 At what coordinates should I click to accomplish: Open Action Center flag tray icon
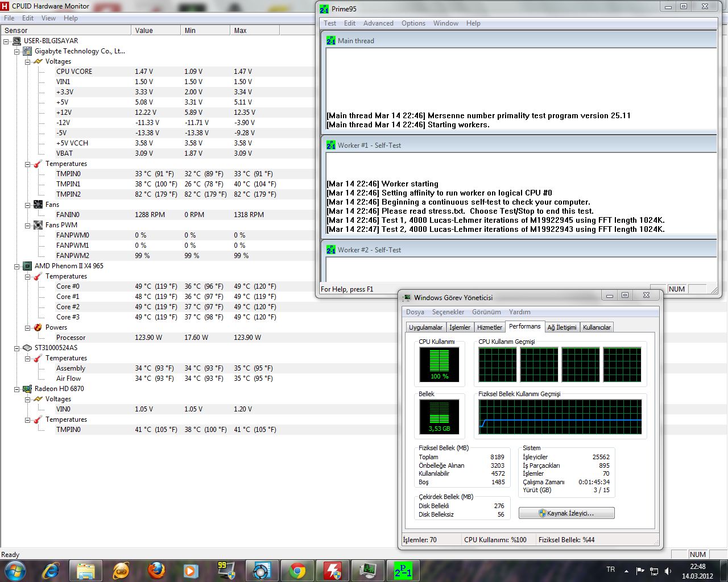[x=640, y=571]
